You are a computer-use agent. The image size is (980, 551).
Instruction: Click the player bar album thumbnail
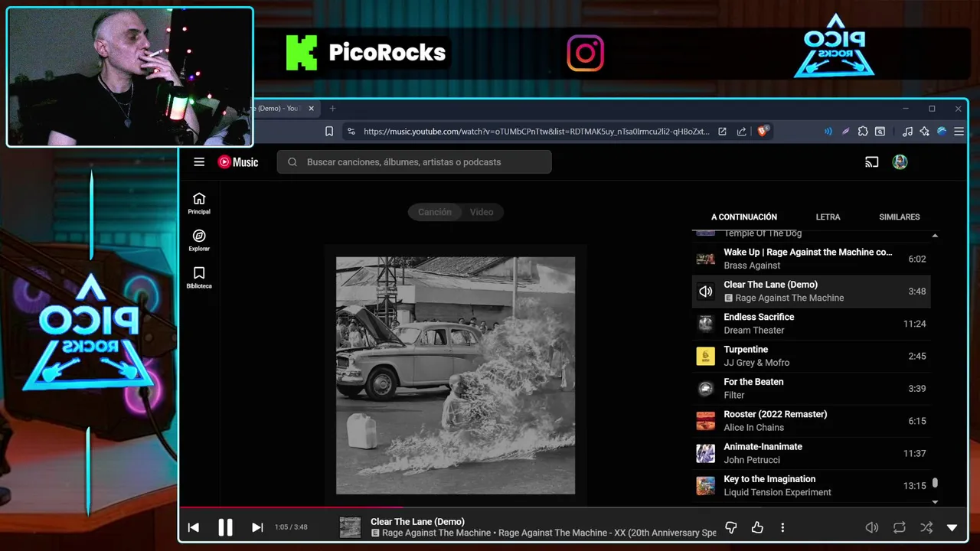350,527
